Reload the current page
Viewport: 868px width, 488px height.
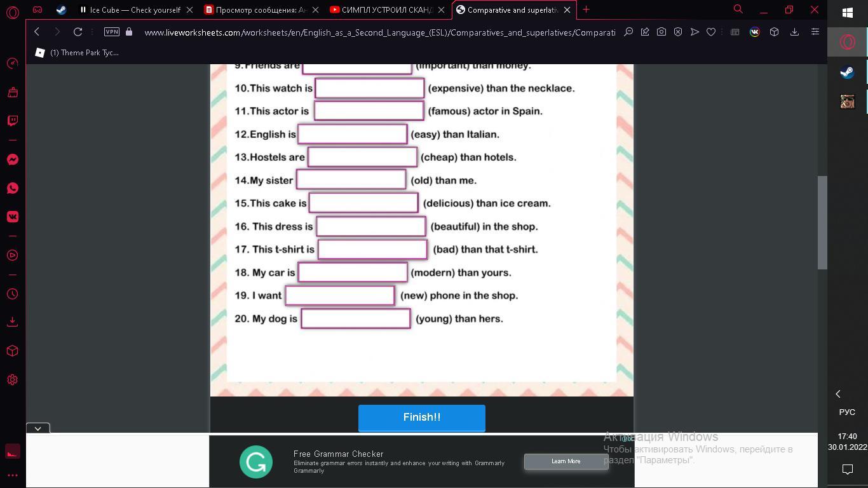(x=78, y=32)
